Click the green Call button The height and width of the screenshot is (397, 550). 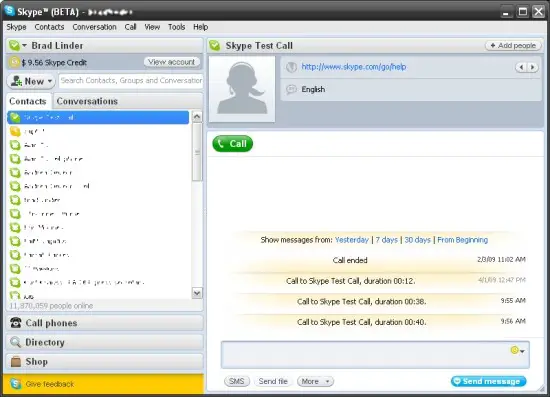[x=232, y=144]
